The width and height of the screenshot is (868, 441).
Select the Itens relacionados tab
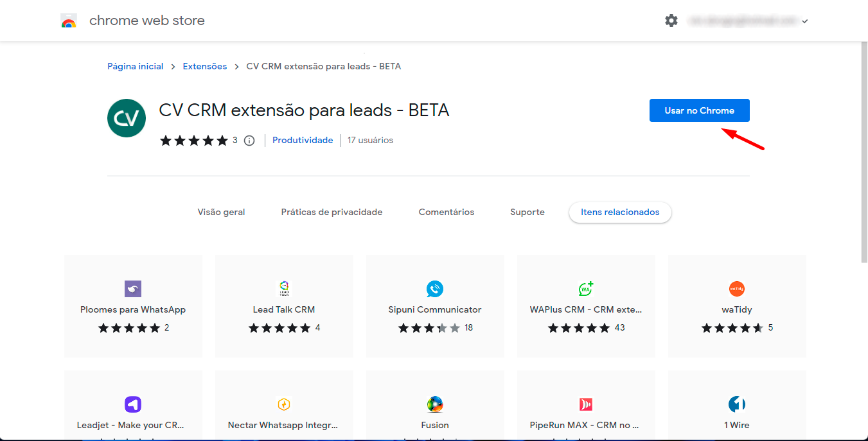pos(620,212)
